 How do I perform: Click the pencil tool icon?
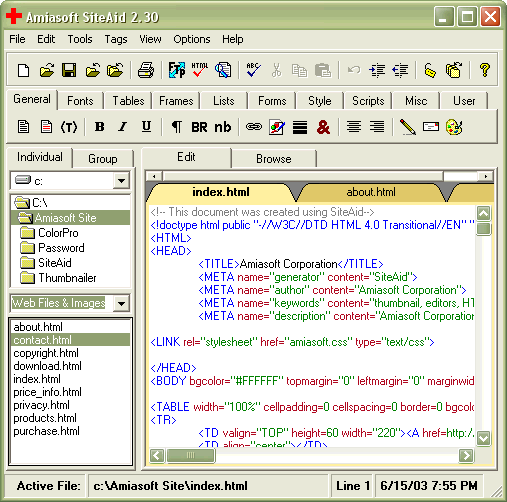click(x=407, y=127)
